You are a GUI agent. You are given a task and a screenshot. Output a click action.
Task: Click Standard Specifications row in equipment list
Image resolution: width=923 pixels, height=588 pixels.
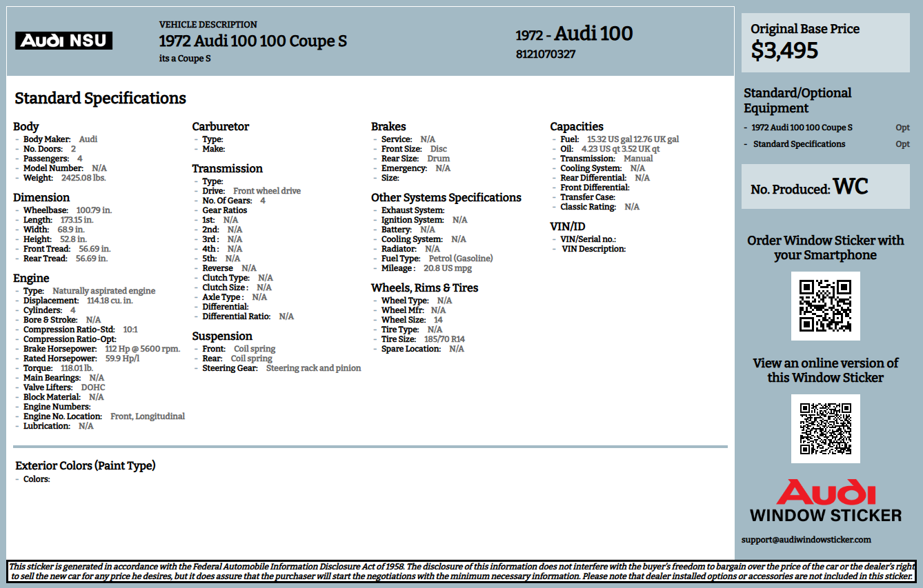click(826, 144)
